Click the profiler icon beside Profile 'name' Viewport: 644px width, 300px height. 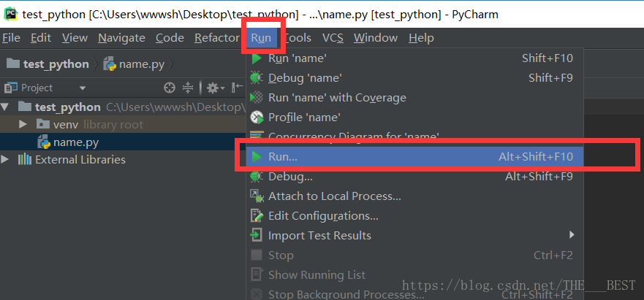point(257,118)
